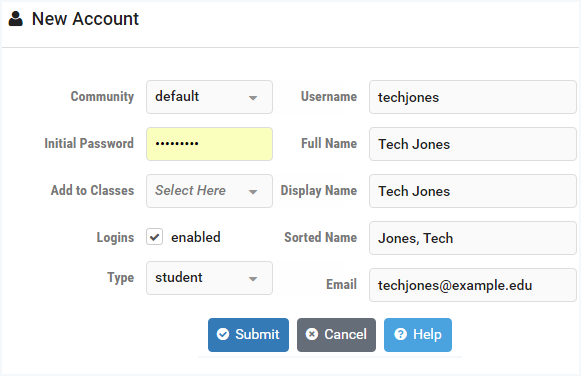This screenshot has width=581, height=376.
Task: Click the Username field with techjones
Action: 473,97
